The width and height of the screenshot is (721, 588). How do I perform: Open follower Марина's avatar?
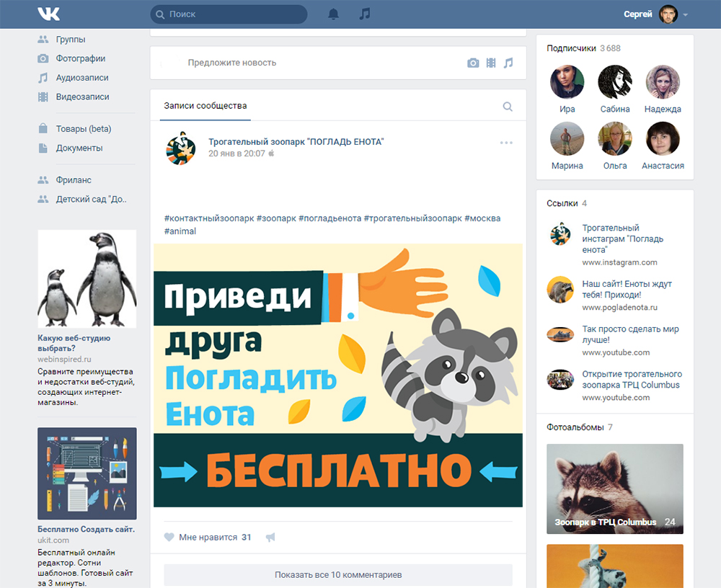(x=567, y=139)
